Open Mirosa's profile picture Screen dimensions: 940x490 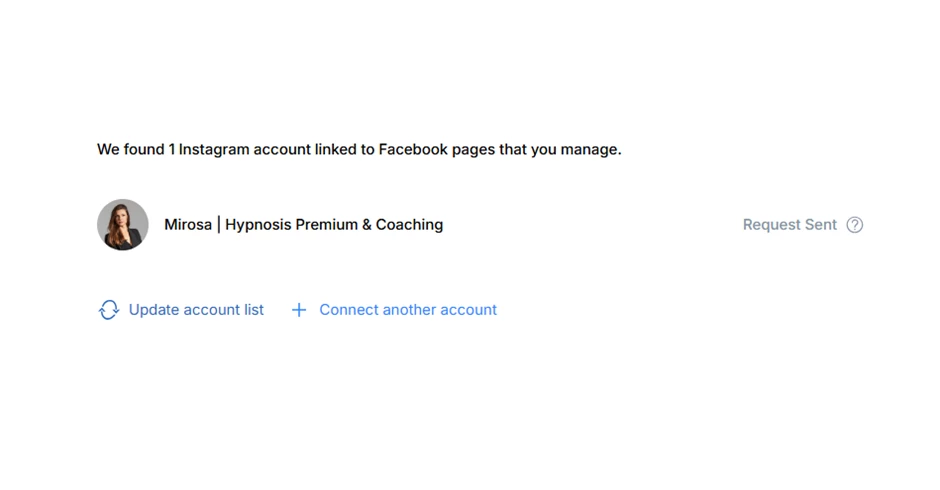point(123,224)
